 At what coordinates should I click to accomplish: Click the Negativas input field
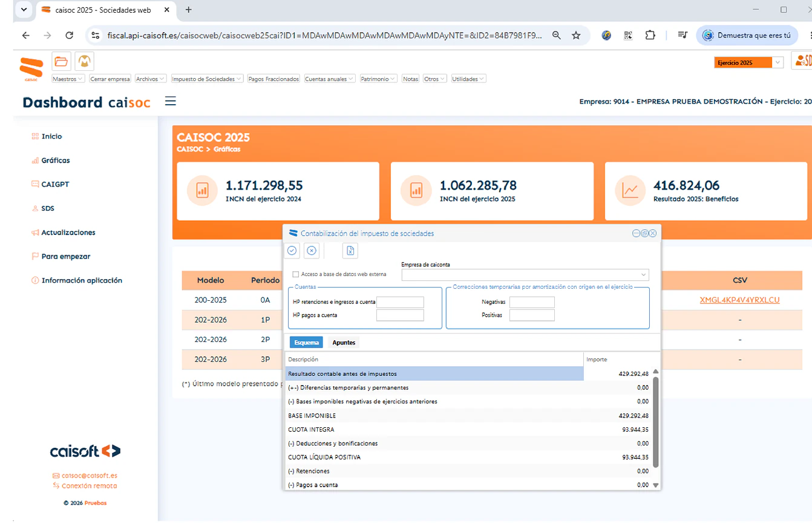click(x=532, y=302)
